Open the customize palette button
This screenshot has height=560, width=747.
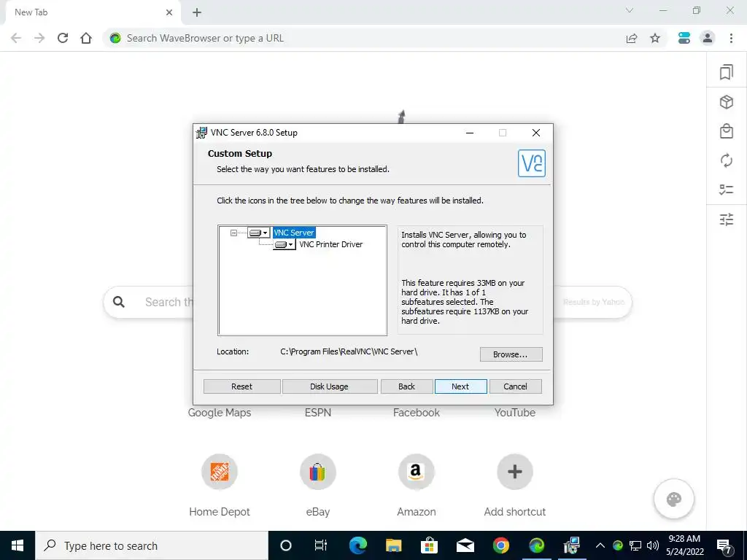click(674, 499)
